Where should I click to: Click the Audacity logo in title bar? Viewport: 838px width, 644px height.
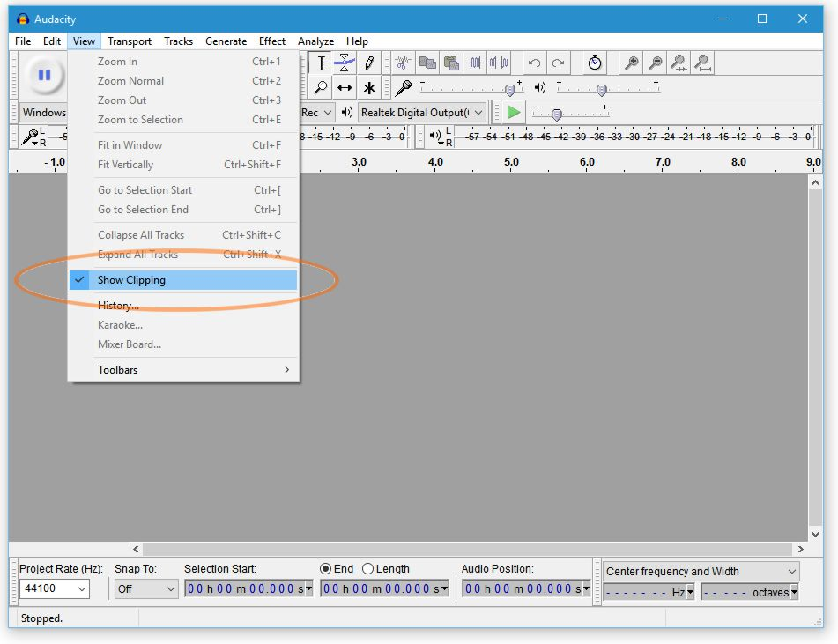click(x=22, y=19)
